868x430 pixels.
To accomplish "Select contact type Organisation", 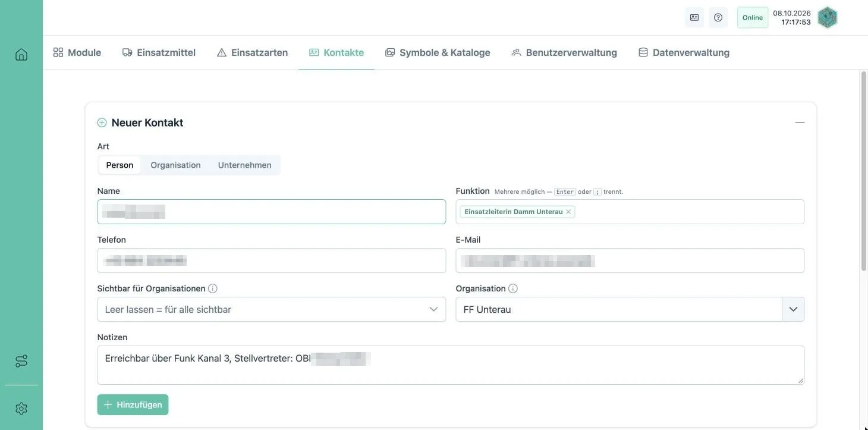I will click(175, 165).
